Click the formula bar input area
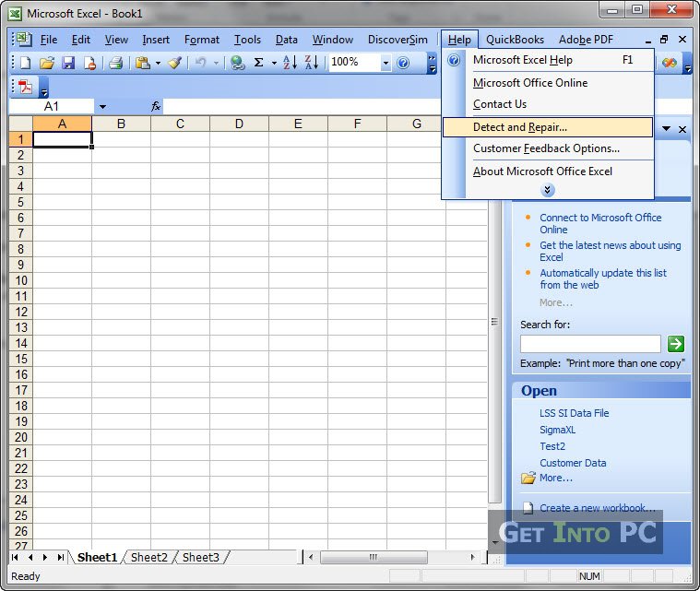 (x=302, y=107)
